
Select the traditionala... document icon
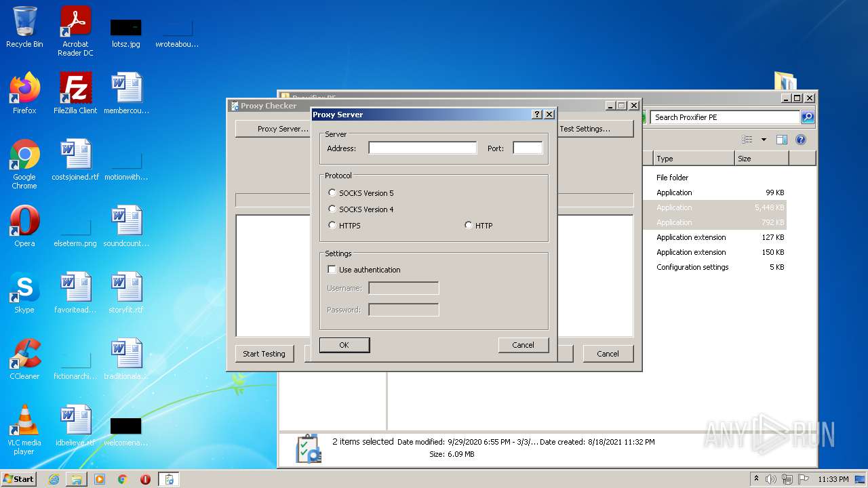126,359
